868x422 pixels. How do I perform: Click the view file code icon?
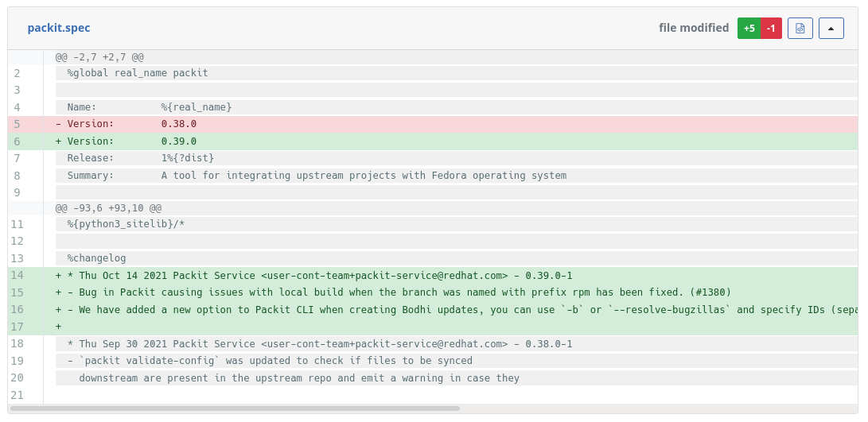[800, 28]
